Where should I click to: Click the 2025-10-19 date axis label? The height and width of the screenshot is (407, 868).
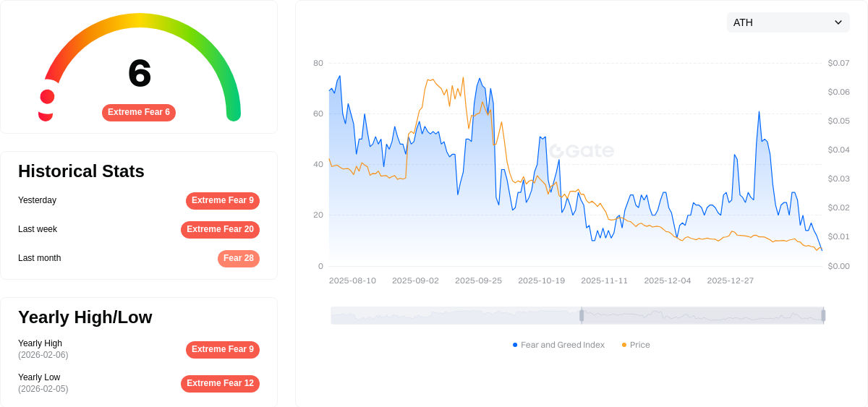[x=541, y=280]
